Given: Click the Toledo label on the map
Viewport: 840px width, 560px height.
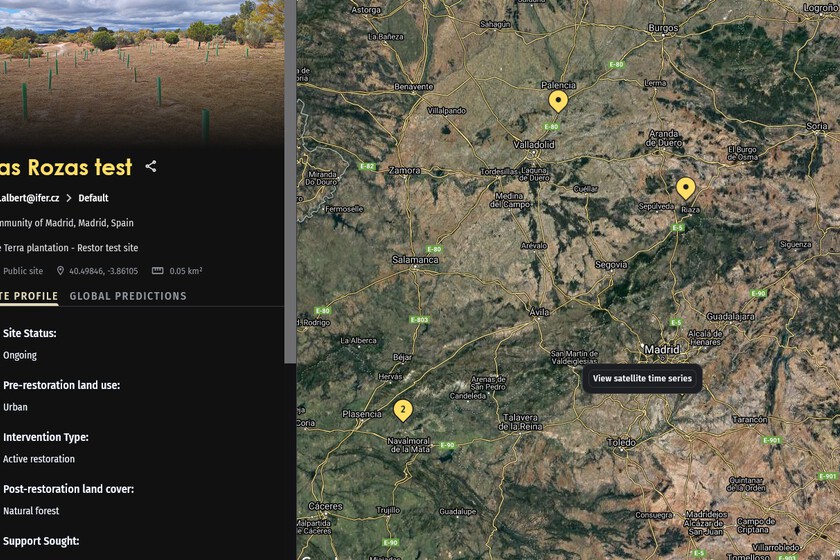Looking at the screenshot, I should pos(621,442).
